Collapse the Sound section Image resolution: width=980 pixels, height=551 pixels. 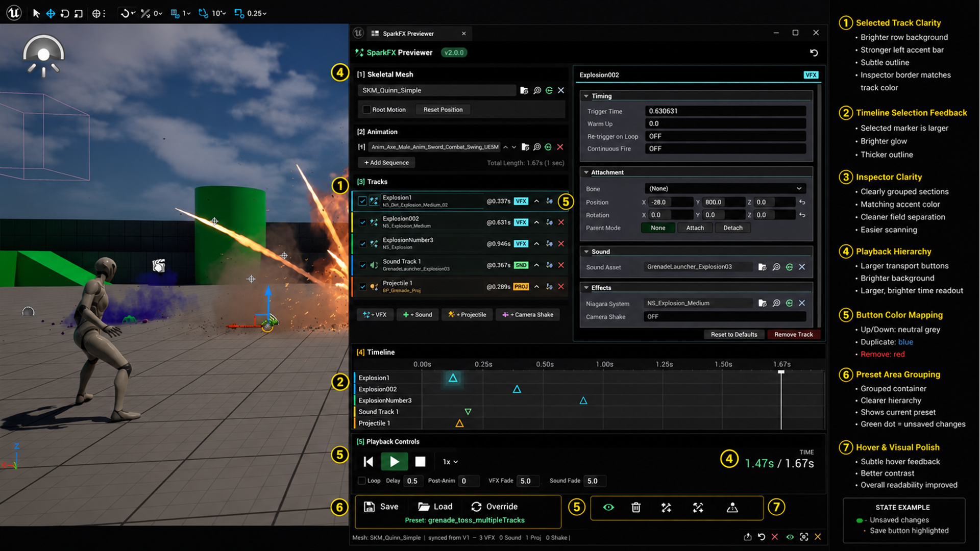tap(586, 252)
